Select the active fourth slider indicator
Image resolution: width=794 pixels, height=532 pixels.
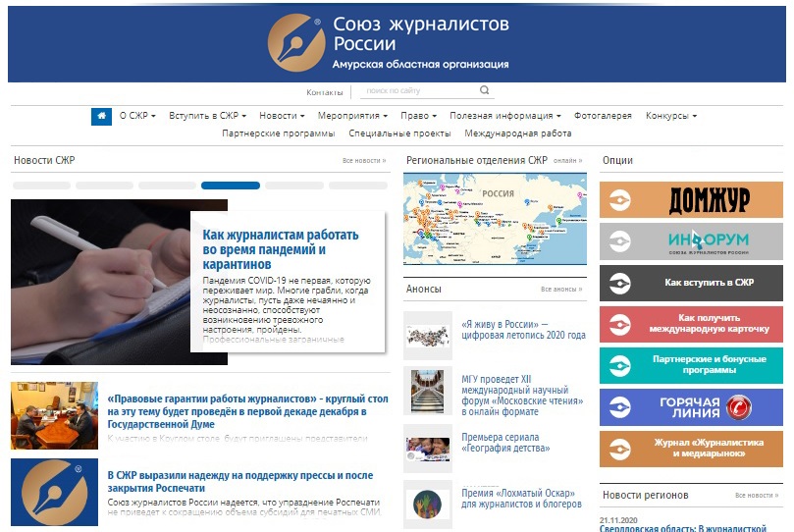(x=231, y=186)
